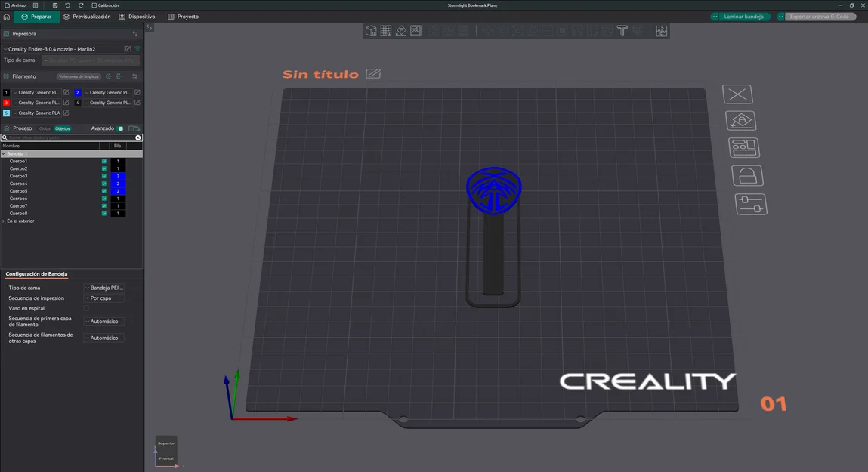868x472 pixels.
Task: Edit filament 1 preset icon
Action: (66, 92)
